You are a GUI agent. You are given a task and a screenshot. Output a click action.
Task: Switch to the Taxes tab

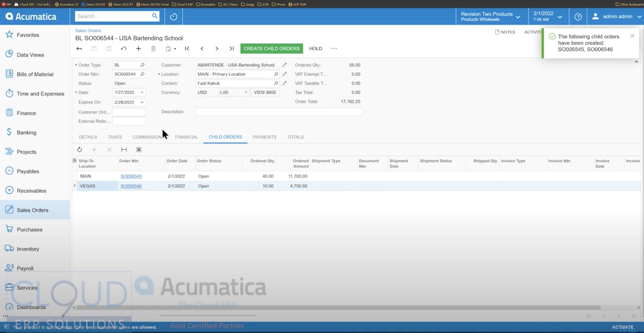coord(115,137)
